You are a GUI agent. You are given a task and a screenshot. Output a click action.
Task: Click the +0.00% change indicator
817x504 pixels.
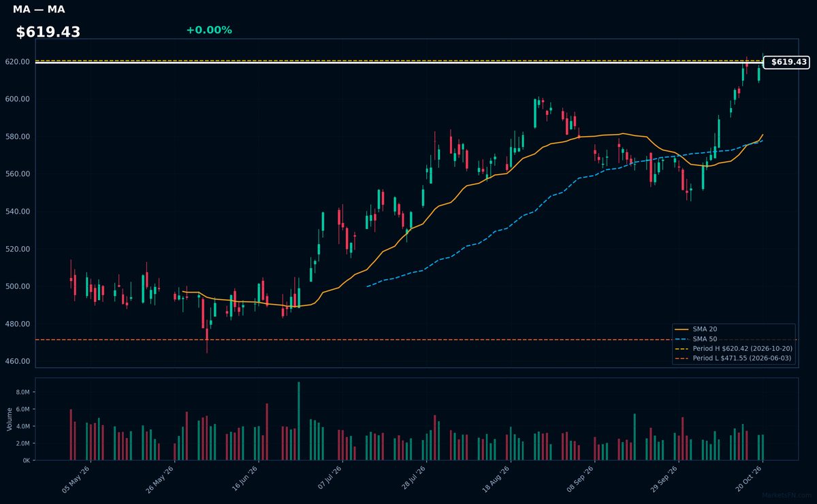(x=209, y=30)
